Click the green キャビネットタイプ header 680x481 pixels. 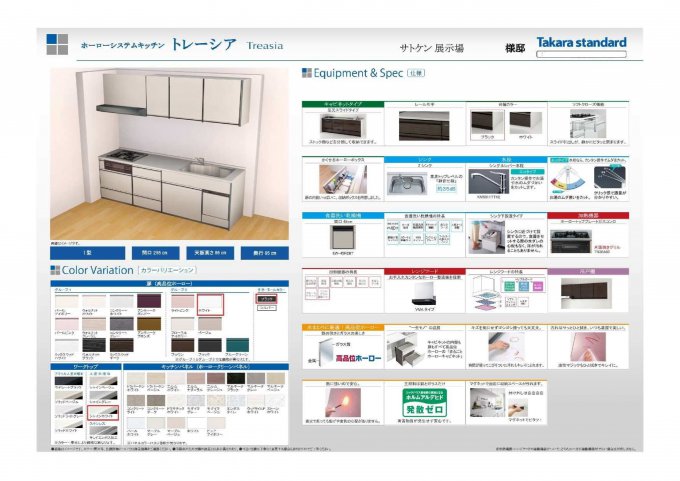pyautogui.click(x=343, y=105)
